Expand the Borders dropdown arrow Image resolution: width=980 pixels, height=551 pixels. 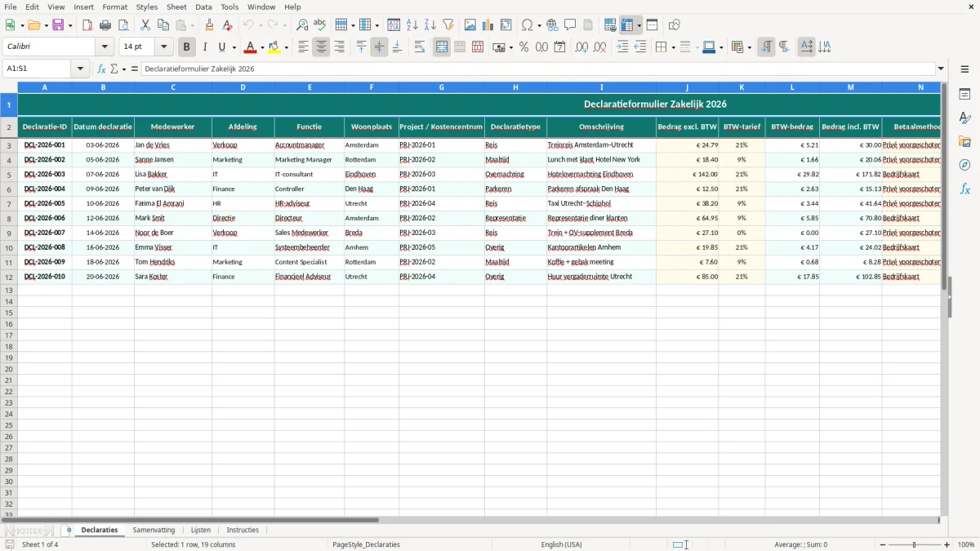point(673,47)
